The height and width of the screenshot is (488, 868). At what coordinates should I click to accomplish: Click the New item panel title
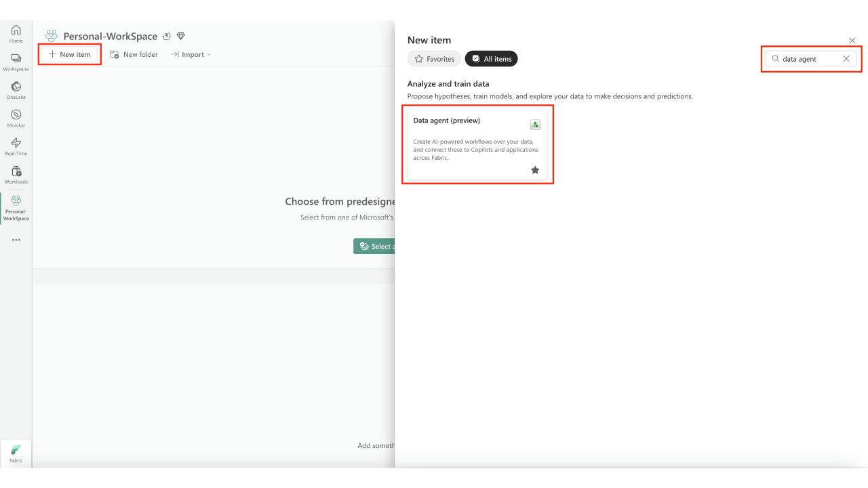point(429,41)
